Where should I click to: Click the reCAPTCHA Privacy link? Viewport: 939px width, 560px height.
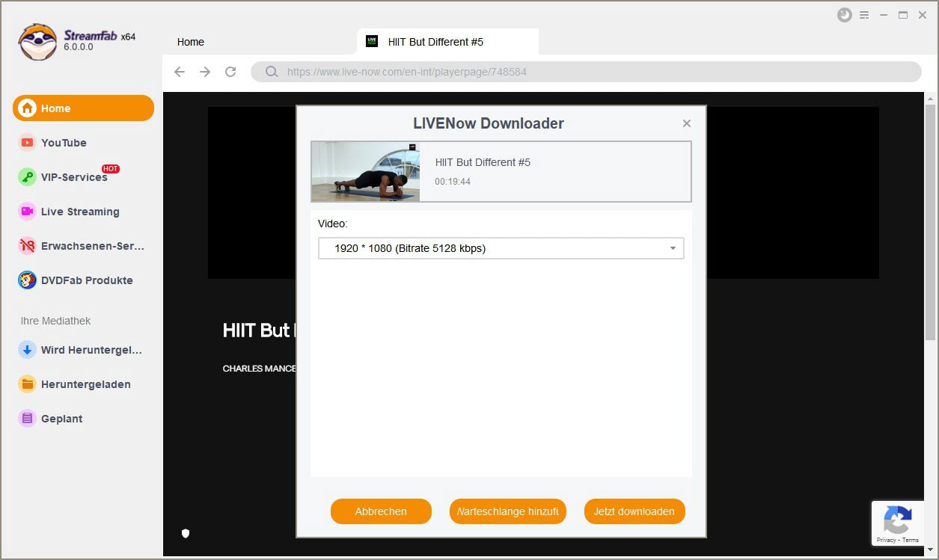coord(886,540)
